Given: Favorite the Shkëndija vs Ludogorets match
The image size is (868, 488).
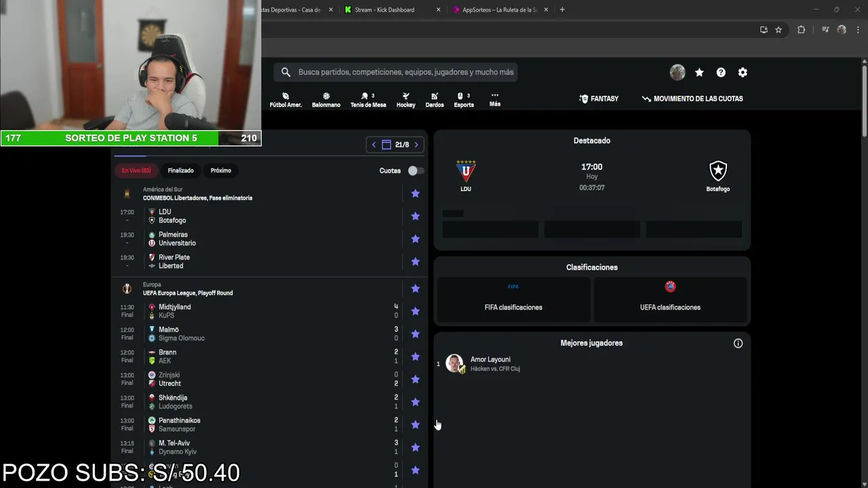Looking at the screenshot, I should coord(415,402).
